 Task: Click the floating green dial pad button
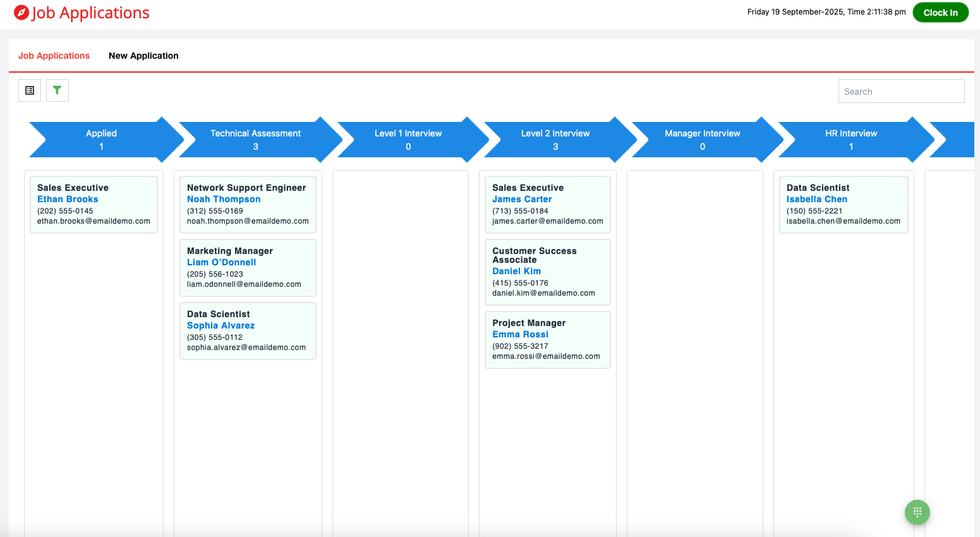[917, 512]
